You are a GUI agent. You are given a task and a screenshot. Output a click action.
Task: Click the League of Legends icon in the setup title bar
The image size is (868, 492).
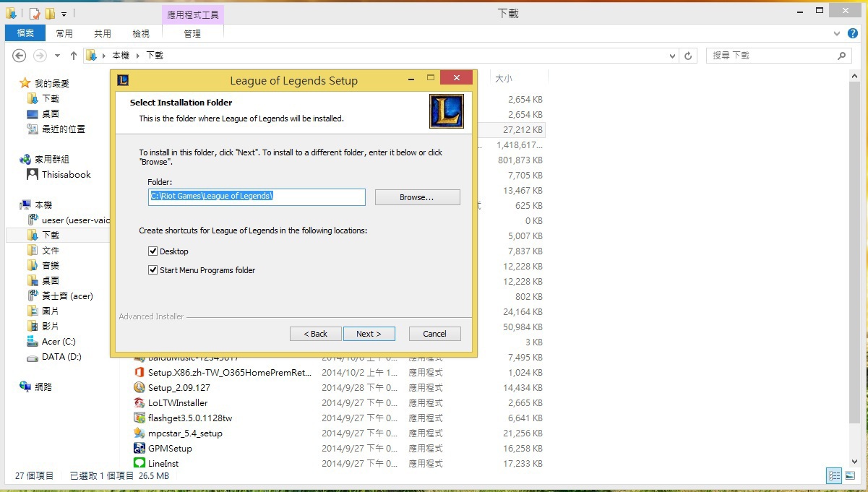123,80
